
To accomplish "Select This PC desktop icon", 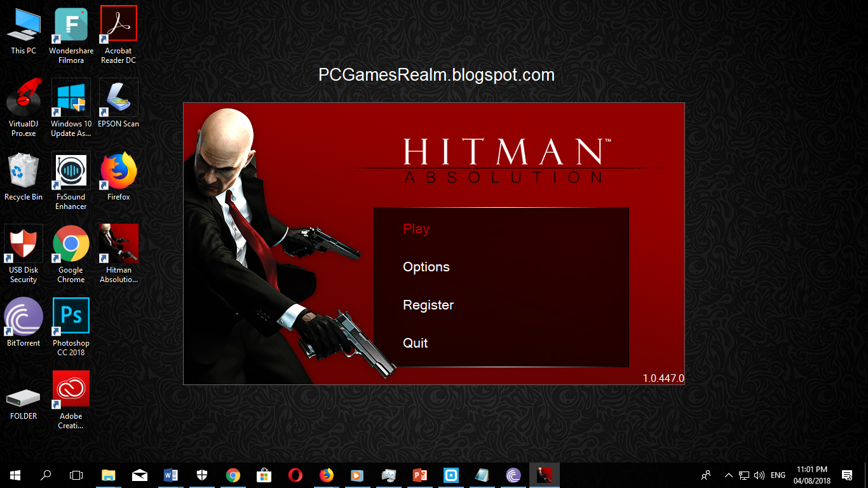I will click(24, 30).
